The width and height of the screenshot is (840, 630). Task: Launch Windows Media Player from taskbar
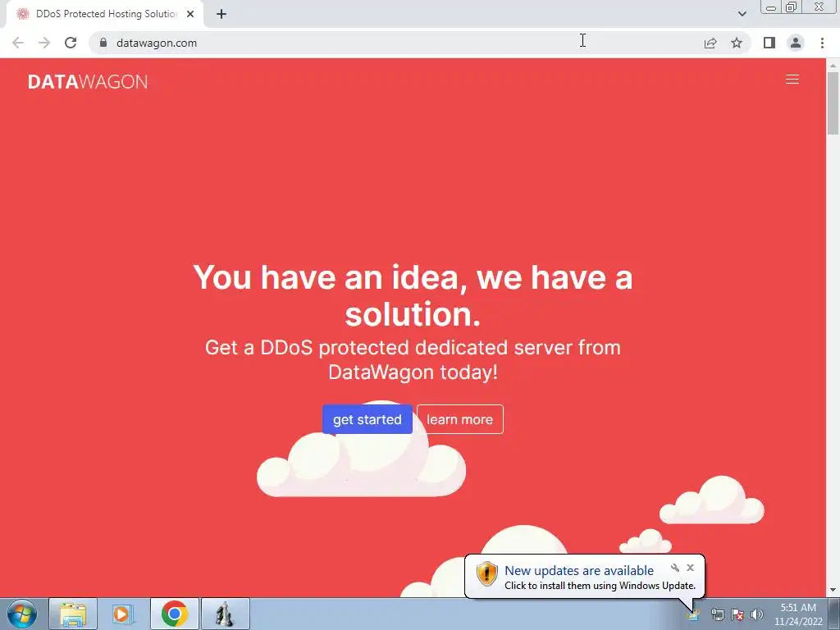(x=122, y=614)
